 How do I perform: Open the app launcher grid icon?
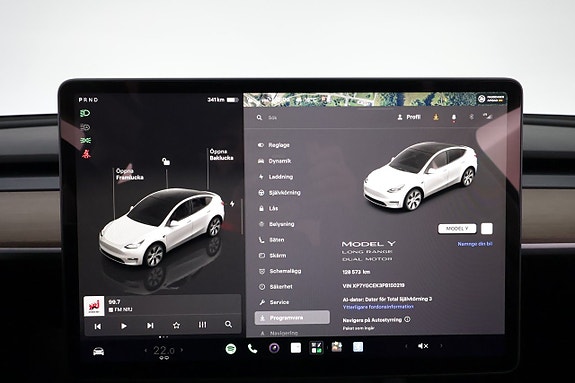tap(316, 347)
